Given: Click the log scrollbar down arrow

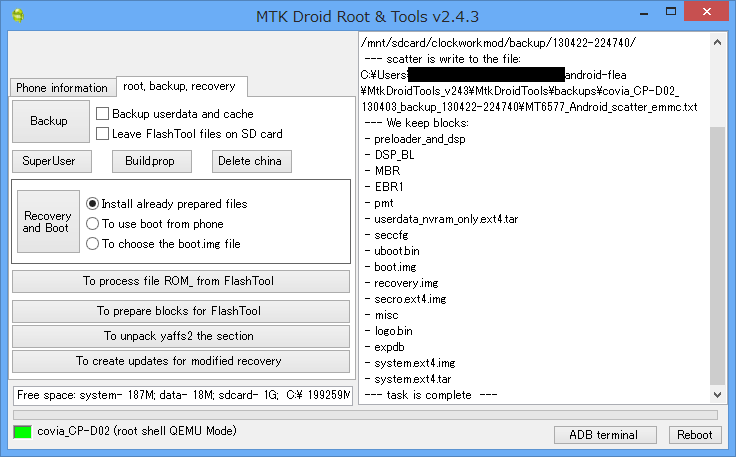Looking at the screenshot, I should pos(717,395).
